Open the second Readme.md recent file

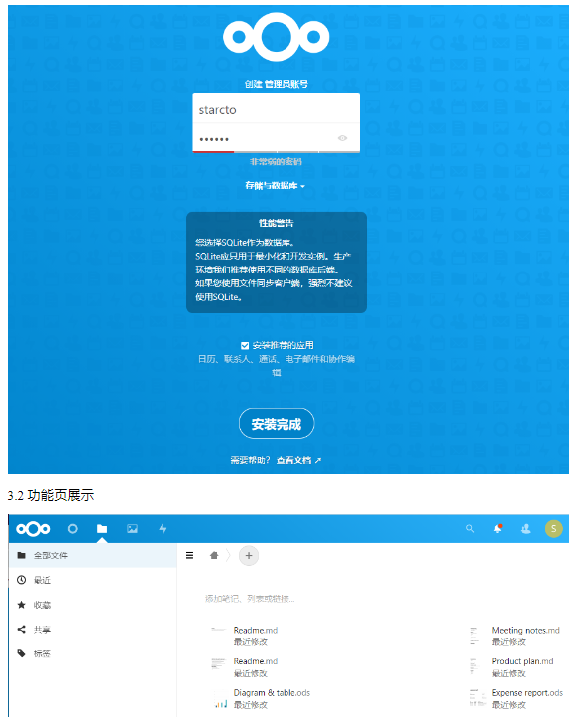click(255, 661)
